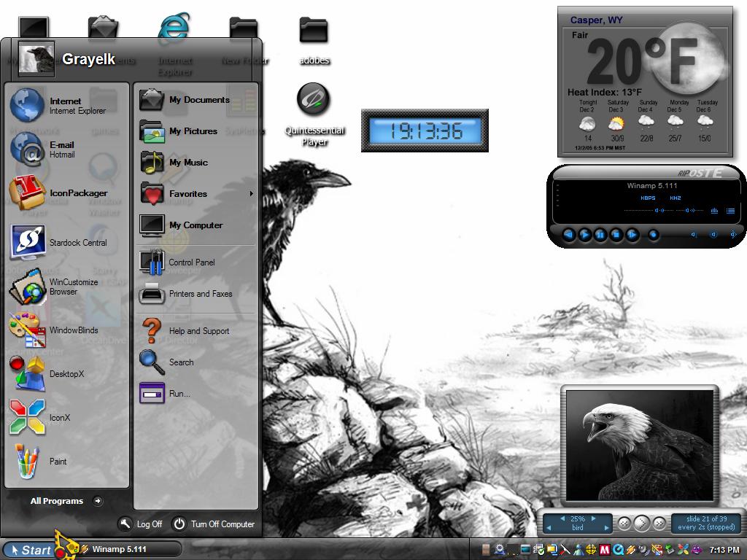
Task: Click QuickTime tray icon
Action: click(618, 550)
